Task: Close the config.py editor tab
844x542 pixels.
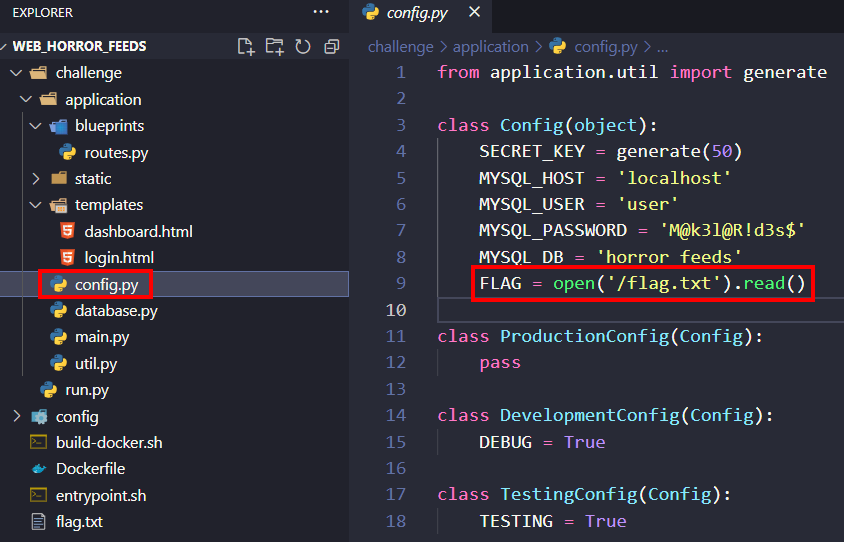Action: 474,12
